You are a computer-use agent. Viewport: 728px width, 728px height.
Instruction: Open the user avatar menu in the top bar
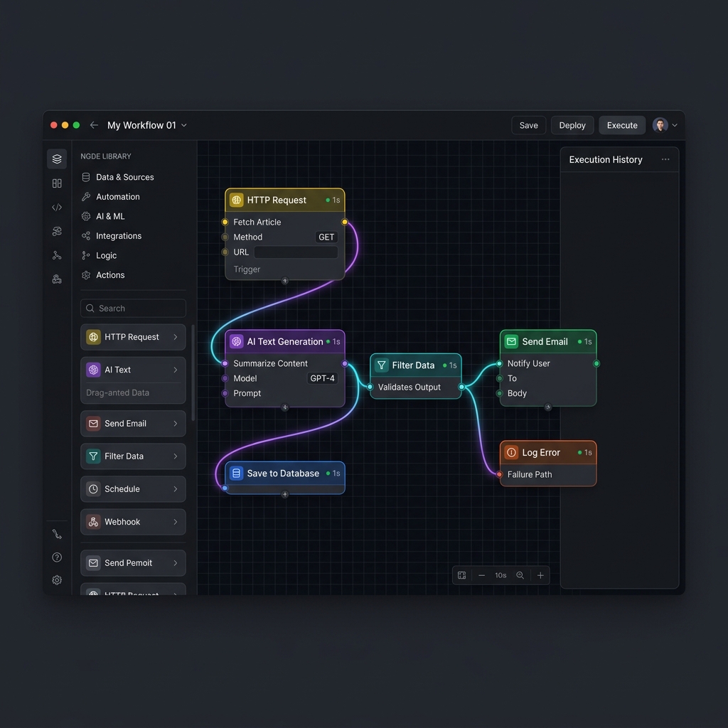[x=660, y=125]
